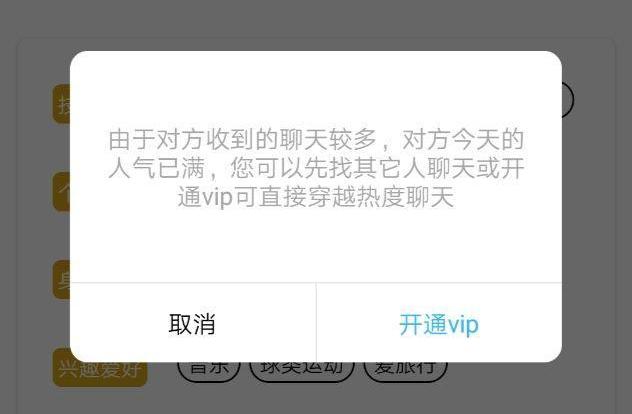Select the 音乐 interest chip
632x414 pixels.
coord(209,370)
